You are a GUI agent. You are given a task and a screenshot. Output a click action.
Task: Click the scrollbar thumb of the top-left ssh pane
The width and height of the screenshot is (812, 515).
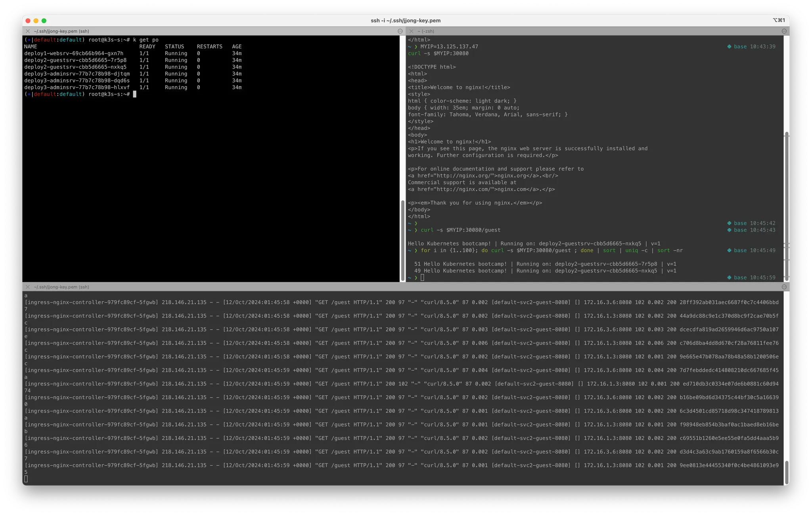(x=403, y=240)
